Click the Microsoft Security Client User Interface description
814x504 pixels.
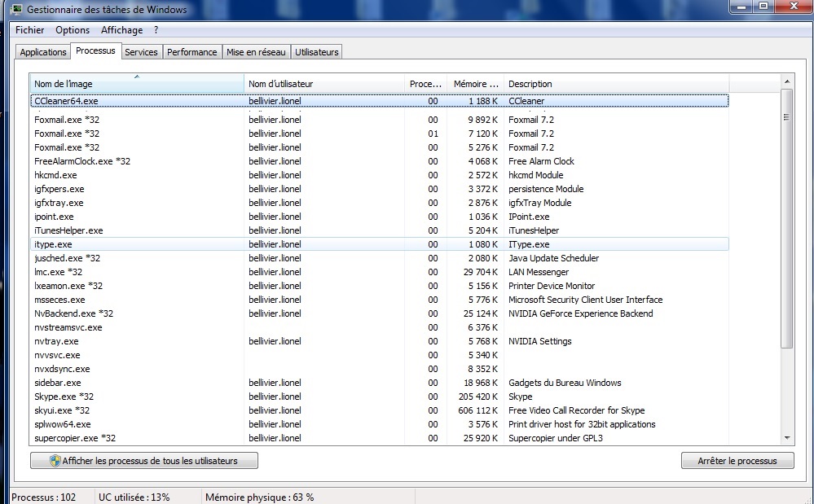[x=585, y=299]
